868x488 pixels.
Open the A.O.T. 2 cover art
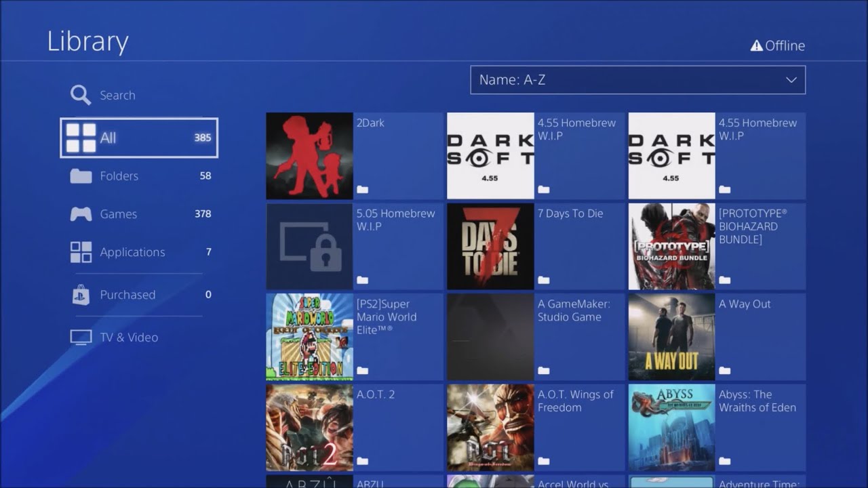309,427
